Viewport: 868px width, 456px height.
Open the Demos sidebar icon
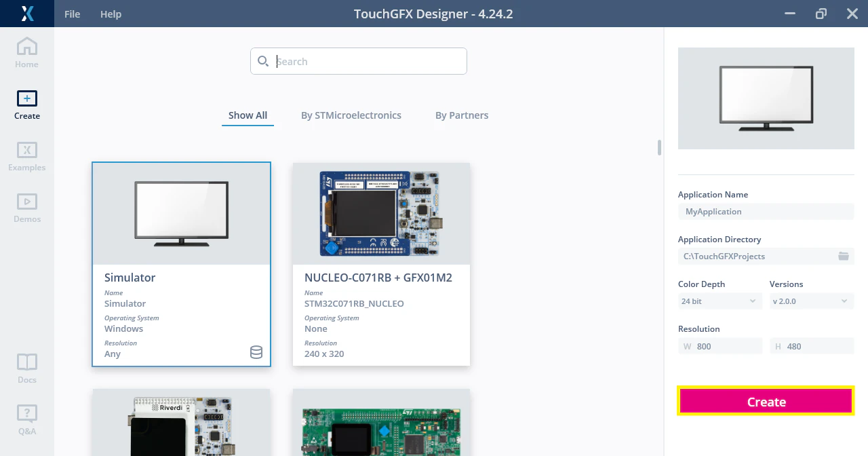(27, 208)
